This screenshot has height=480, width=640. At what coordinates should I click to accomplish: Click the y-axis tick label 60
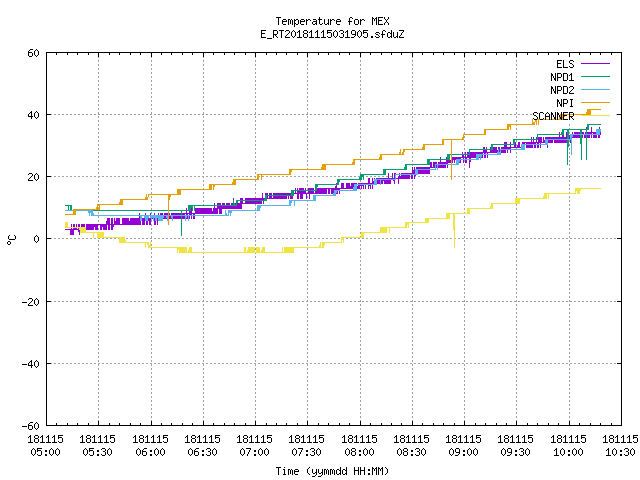click(33, 53)
